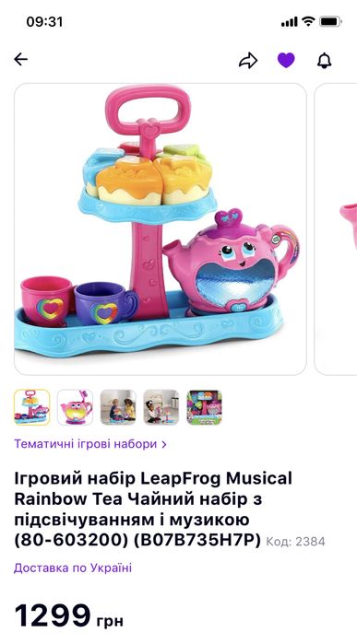Image resolution: width=357 pixels, height=644 pixels.
Task: Open the main tea set product image
Action: pyautogui.click(x=161, y=229)
